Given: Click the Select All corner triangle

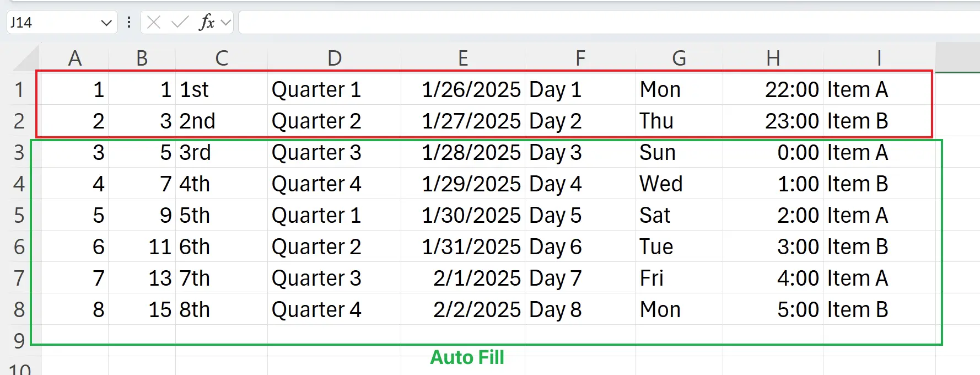Looking at the screenshot, I should [26, 58].
